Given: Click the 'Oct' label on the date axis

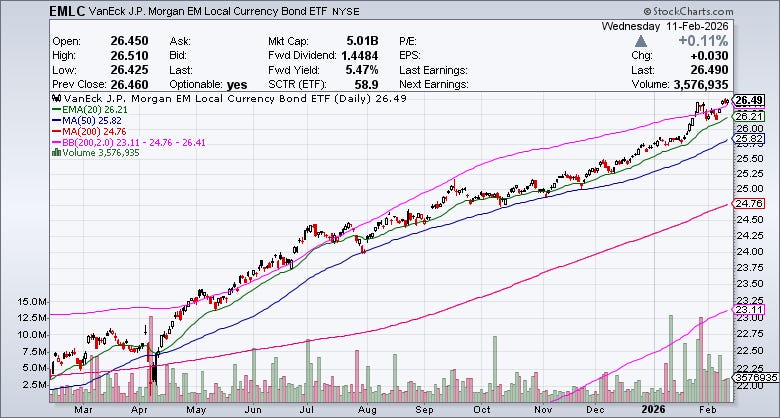Looking at the screenshot, I should tap(482, 410).
